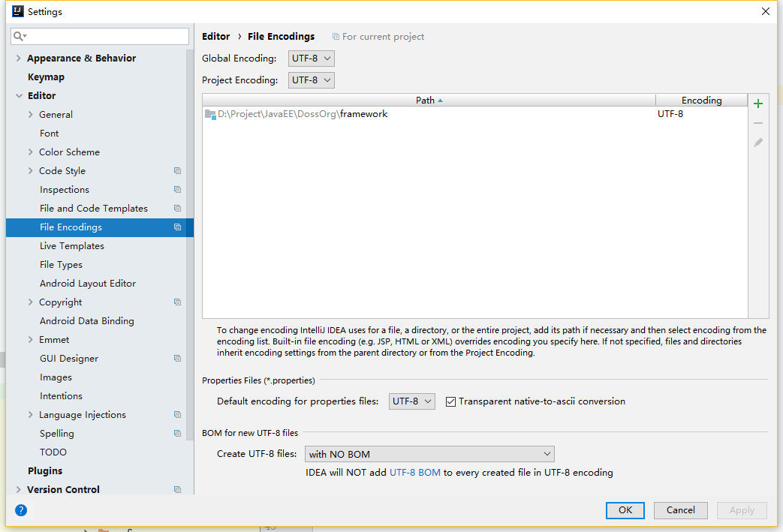The width and height of the screenshot is (783, 532).
Task: Click the Cancel button
Action: coord(681,510)
